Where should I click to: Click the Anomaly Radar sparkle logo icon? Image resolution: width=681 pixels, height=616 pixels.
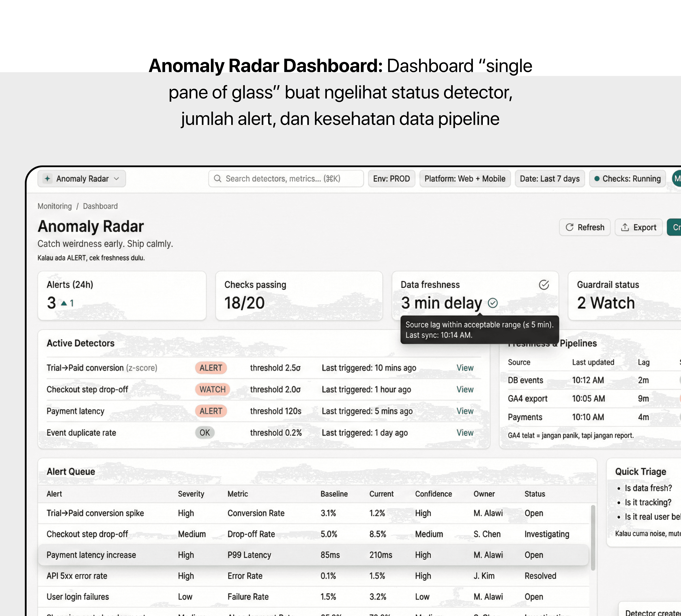click(x=48, y=178)
